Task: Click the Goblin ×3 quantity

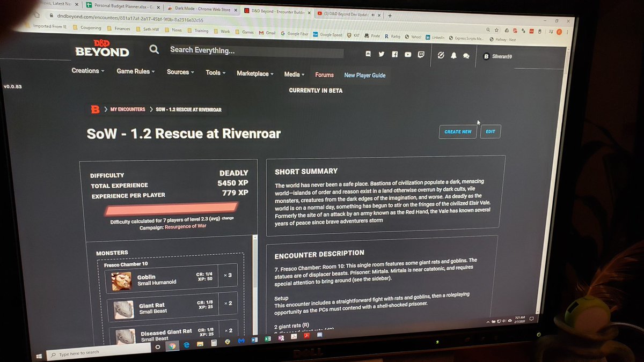Action: coord(228,276)
